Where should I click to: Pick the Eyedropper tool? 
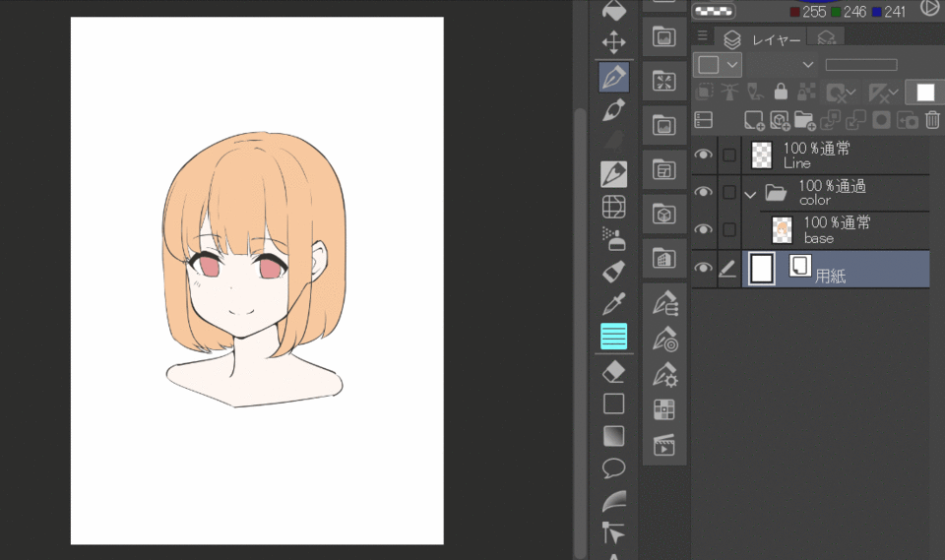[x=614, y=303]
